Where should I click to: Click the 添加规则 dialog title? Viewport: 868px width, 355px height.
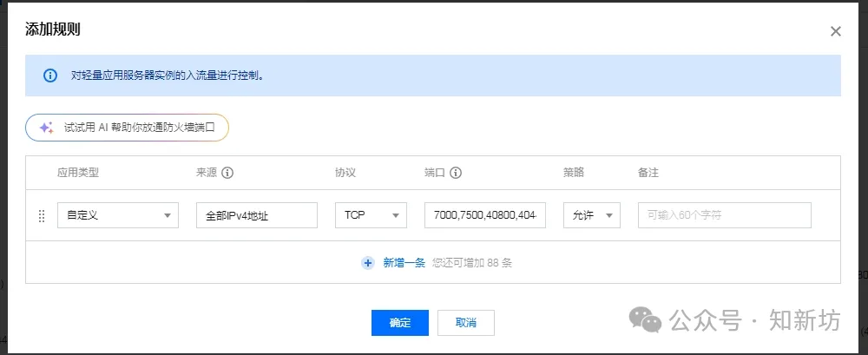click(53, 30)
